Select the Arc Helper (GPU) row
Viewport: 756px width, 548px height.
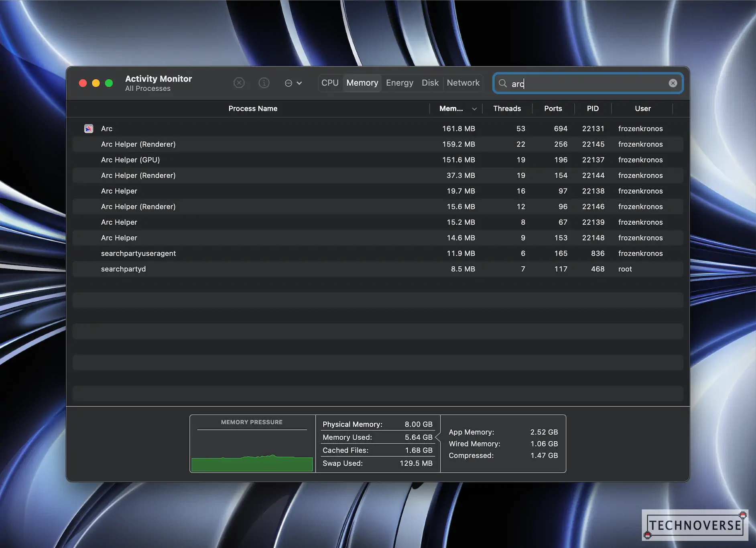point(378,160)
